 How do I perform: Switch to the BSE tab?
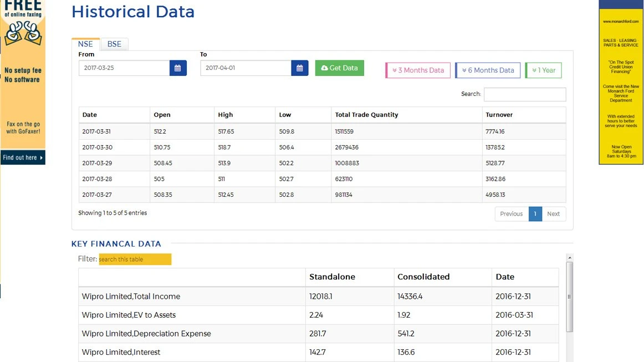(114, 44)
